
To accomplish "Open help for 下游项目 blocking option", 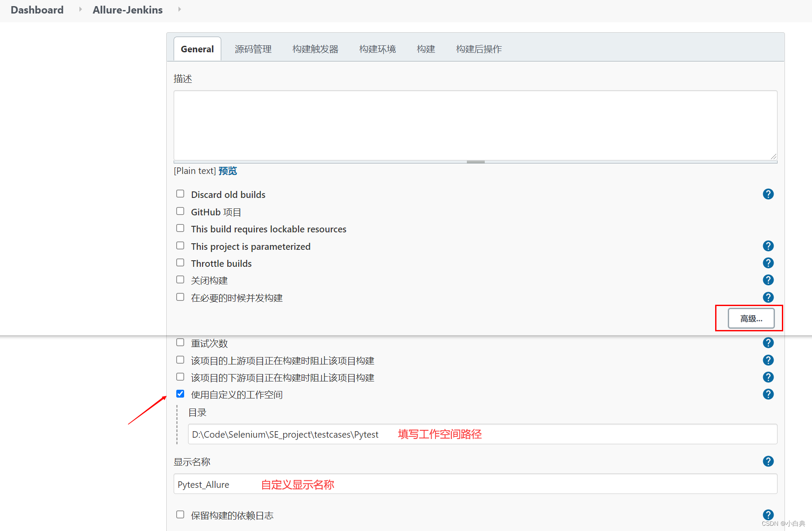I will tap(768, 377).
